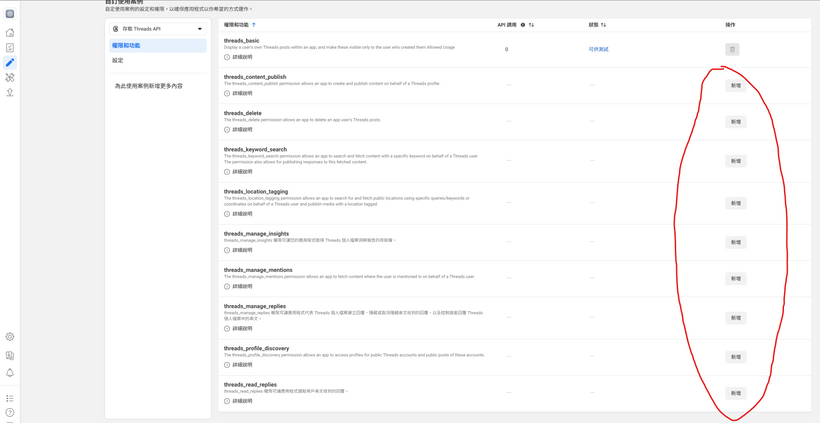Open the settings gear in sidebar
The height and width of the screenshot is (423, 820).
[x=10, y=337]
